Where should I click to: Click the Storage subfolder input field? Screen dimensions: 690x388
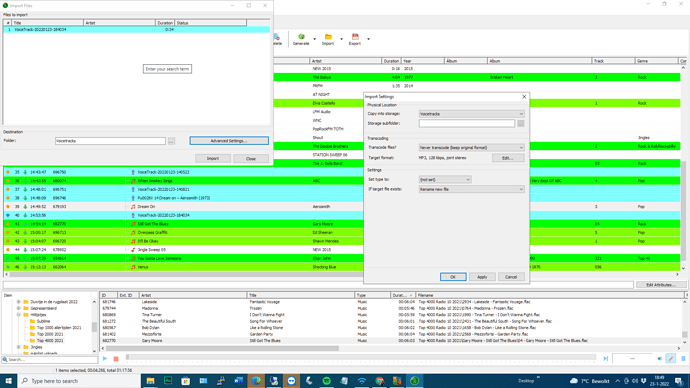click(x=466, y=124)
